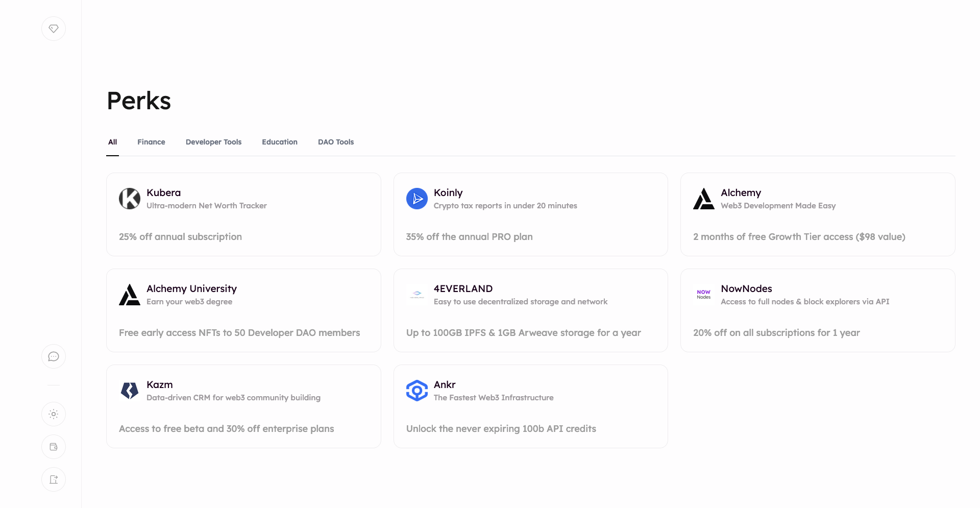Image resolution: width=980 pixels, height=508 pixels.
Task: Click the blue Ankr hexagon logo
Action: pos(417,391)
